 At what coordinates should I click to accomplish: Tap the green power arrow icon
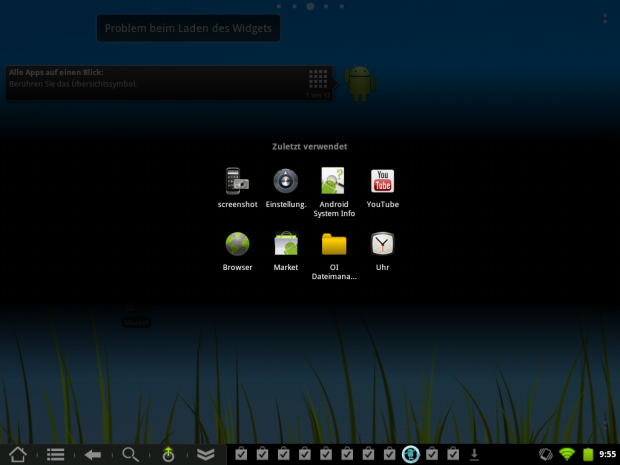168,454
